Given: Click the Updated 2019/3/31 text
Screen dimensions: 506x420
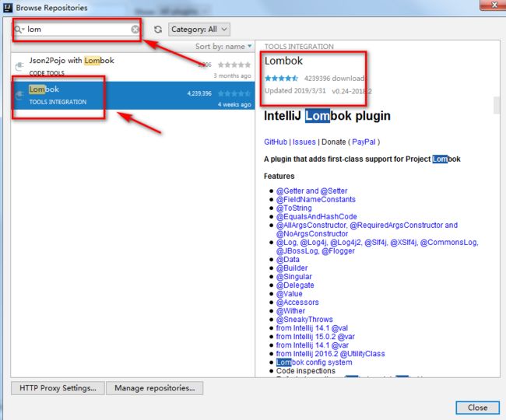Looking at the screenshot, I should (x=295, y=91).
